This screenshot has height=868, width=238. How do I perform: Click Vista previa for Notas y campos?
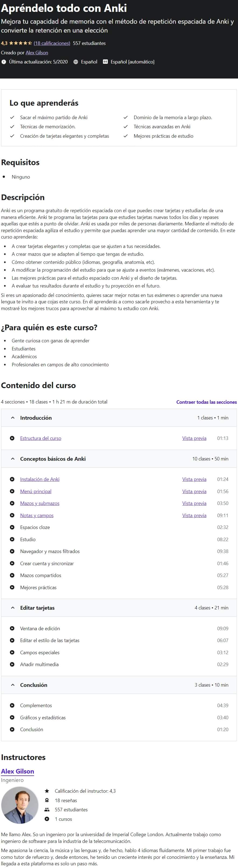point(194,515)
